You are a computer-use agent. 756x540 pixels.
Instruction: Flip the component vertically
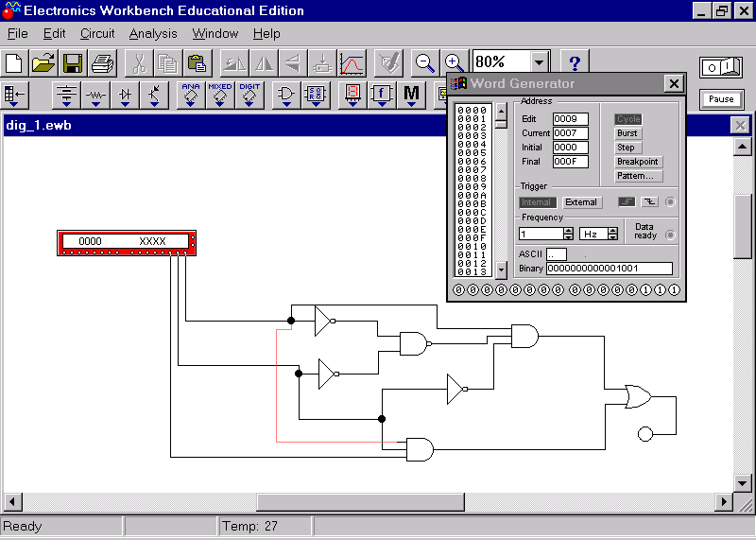[293, 63]
